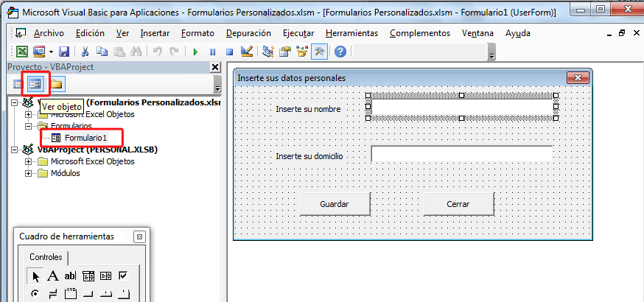
Task: Expand Microsoft Excel Objetos under Formularios Personalizados
Action: [28, 114]
